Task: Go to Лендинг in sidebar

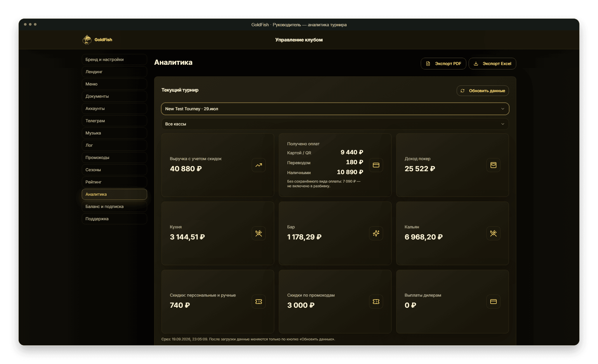Action: tap(114, 72)
